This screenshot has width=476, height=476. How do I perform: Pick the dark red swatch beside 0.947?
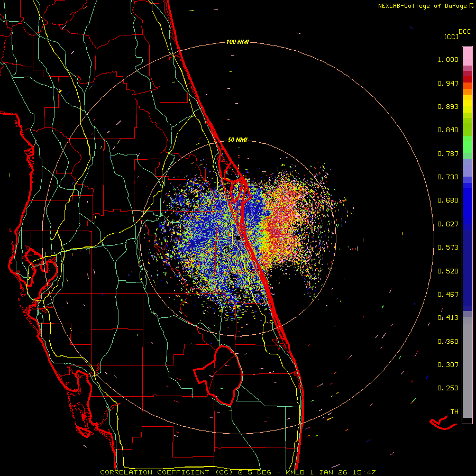click(x=467, y=79)
